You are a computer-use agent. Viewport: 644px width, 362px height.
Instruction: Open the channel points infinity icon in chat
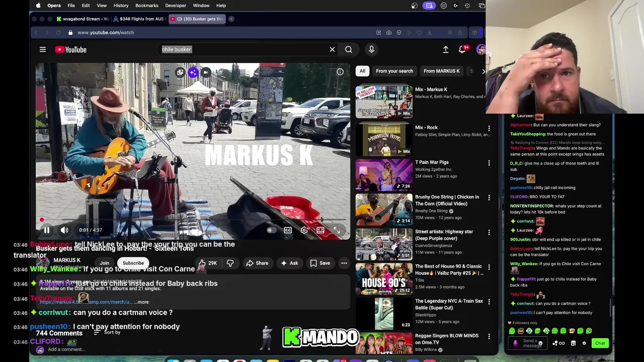(561, 343)
